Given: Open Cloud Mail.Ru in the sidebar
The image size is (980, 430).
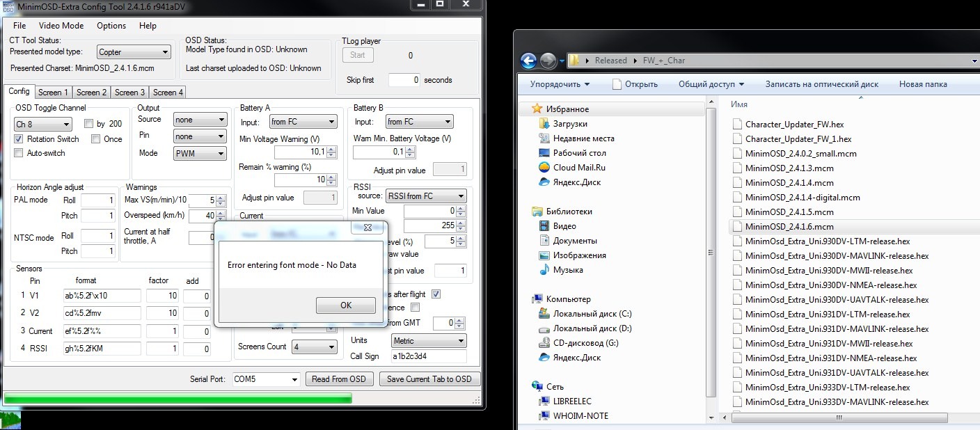Looking at the screenshot, I should point(578,168).
